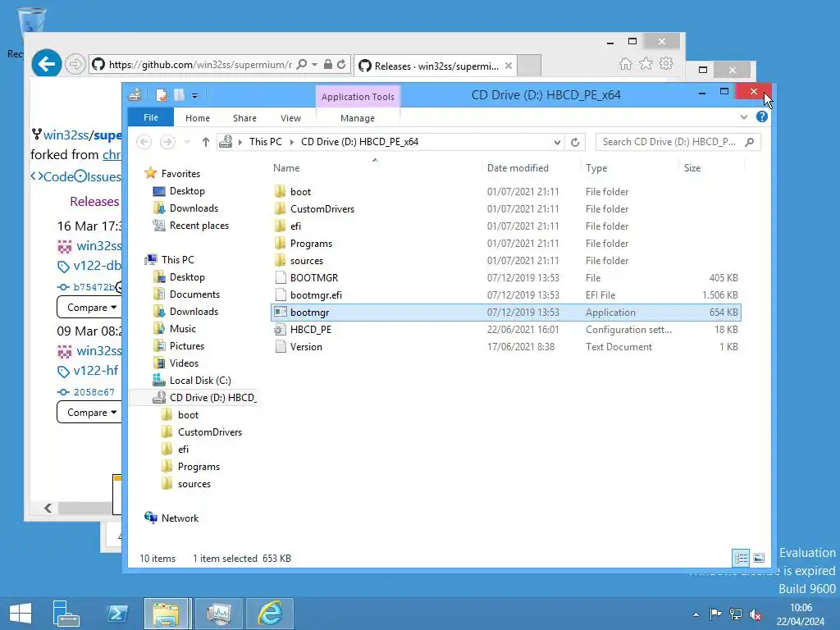The image size is (840, 630).
Task: Refresh the CD Drive folder view
Action: (x=575, y=142)
